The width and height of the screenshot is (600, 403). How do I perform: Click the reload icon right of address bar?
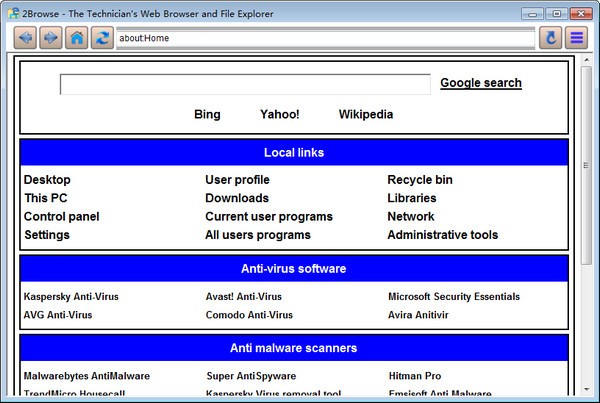pyautogui.click(x=549, y=38)
